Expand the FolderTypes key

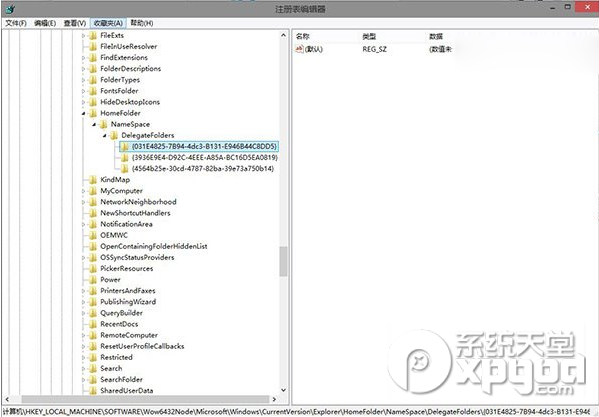click(x=84, y=80)
